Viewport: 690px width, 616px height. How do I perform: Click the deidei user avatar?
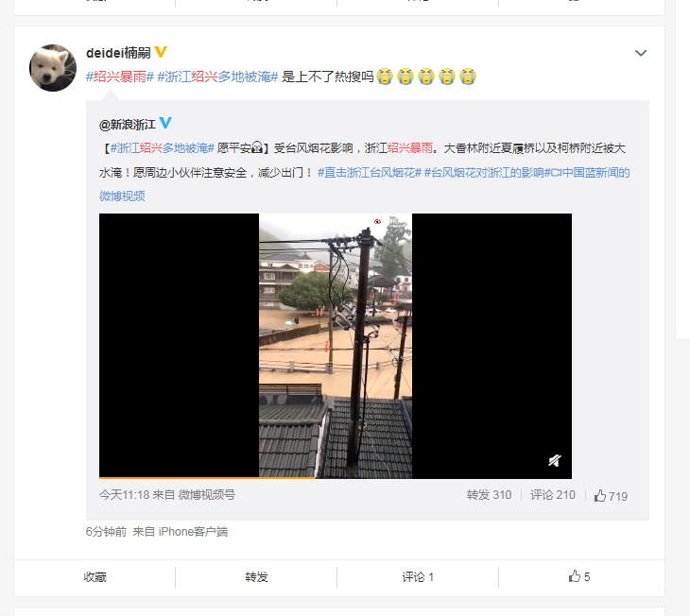pyautogui.click(x=53, y=68)
